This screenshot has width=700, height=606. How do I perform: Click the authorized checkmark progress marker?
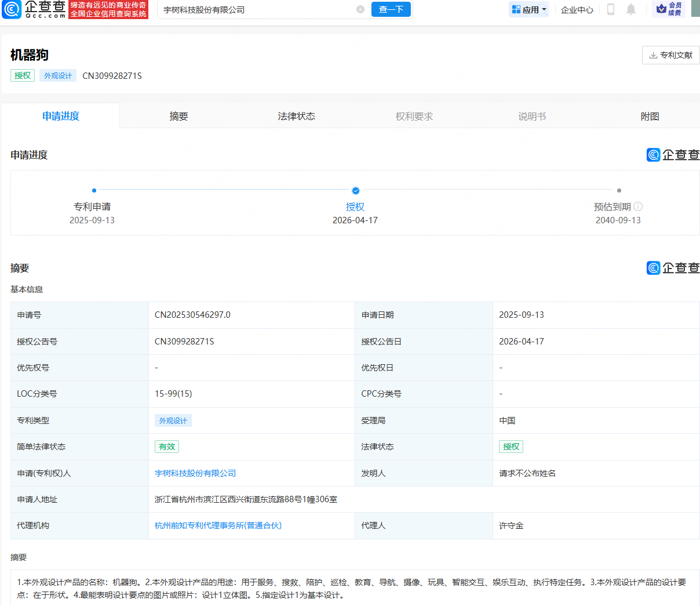(x=355, y=191)
